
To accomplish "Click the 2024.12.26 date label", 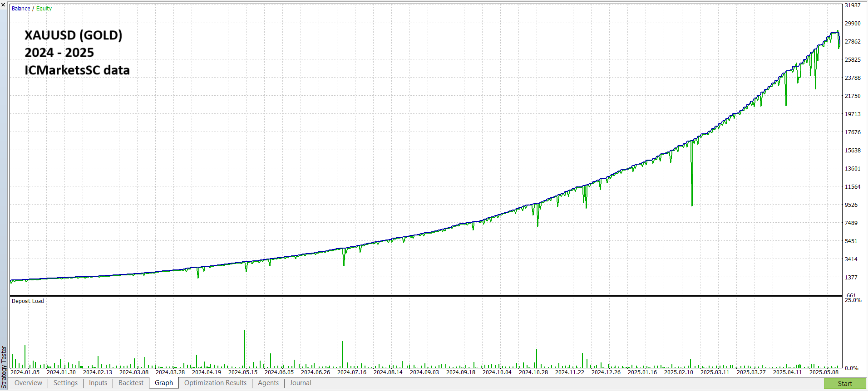I will pyautogui.click(x=606, y=372).
